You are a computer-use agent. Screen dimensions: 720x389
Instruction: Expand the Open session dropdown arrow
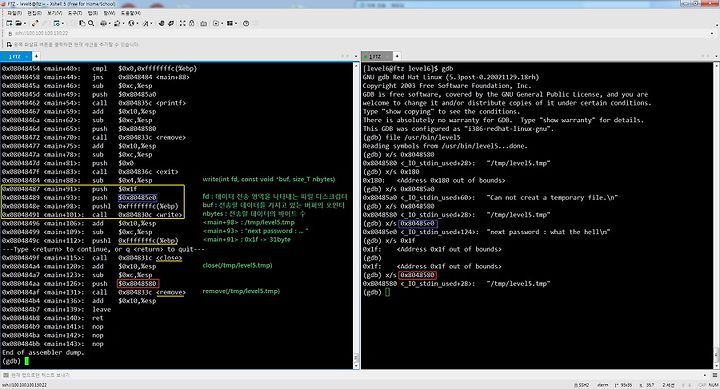25,23
